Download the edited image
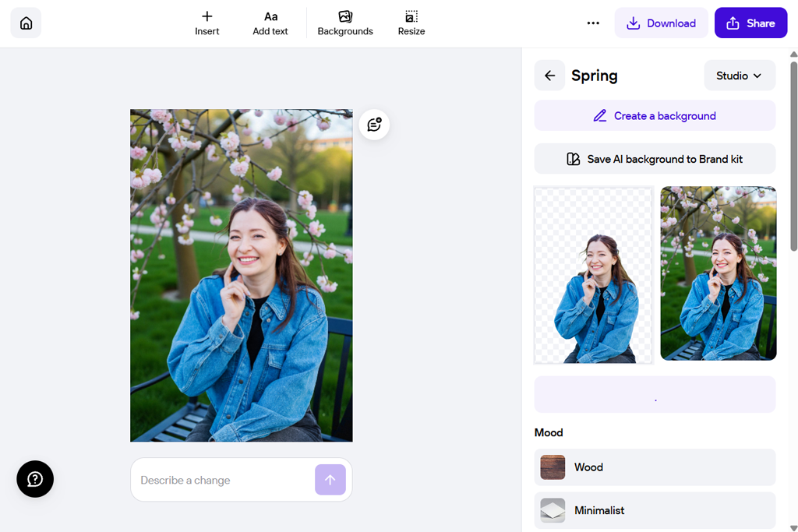The height and width of the screenshot is (532, 798). [x=661, y=23]
